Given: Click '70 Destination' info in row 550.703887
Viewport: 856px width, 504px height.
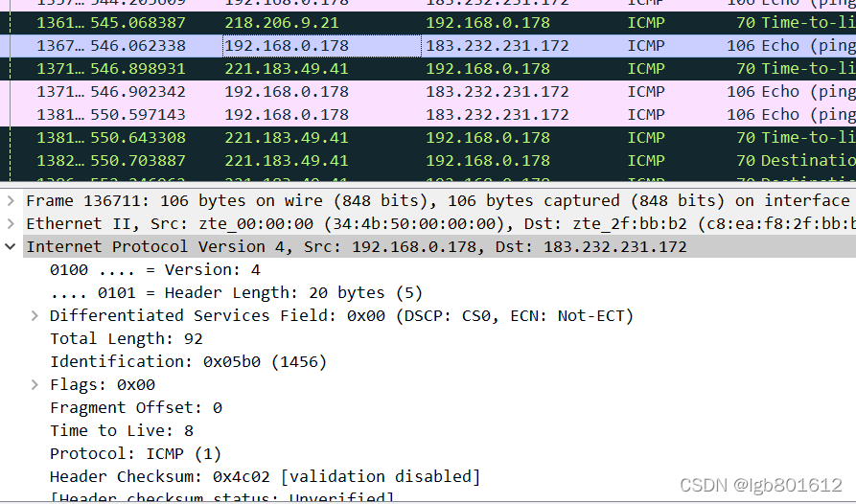Looking at the screenshot, I should click(796, 160).
